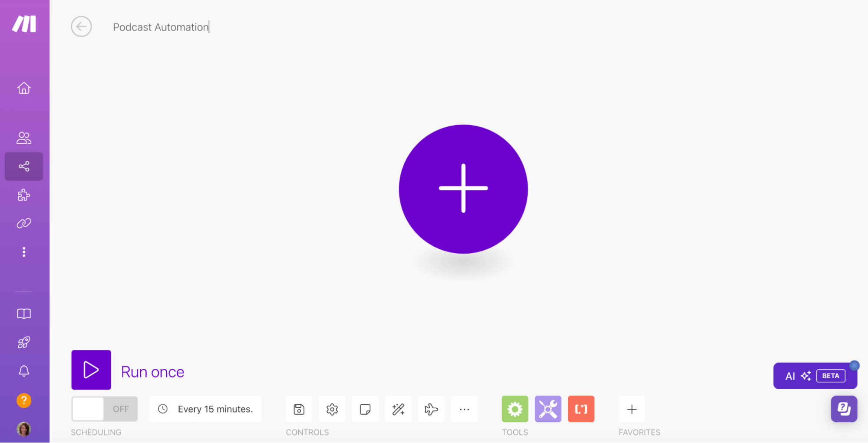This screenshot has height=443, width=868.
Task: Go to Home in the sidebar
Action: (24, 88)
